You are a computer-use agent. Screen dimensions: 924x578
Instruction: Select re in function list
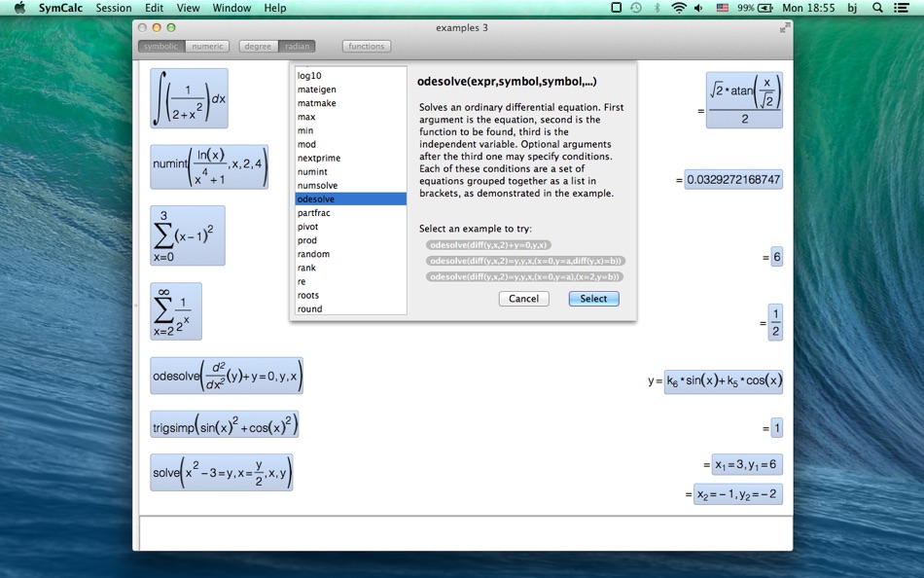[x=350, y=281]
